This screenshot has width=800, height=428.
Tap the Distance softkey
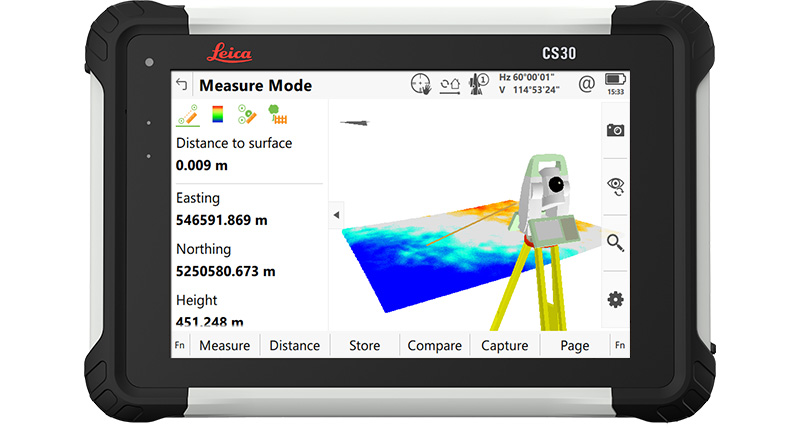click(x=294, y=345)
